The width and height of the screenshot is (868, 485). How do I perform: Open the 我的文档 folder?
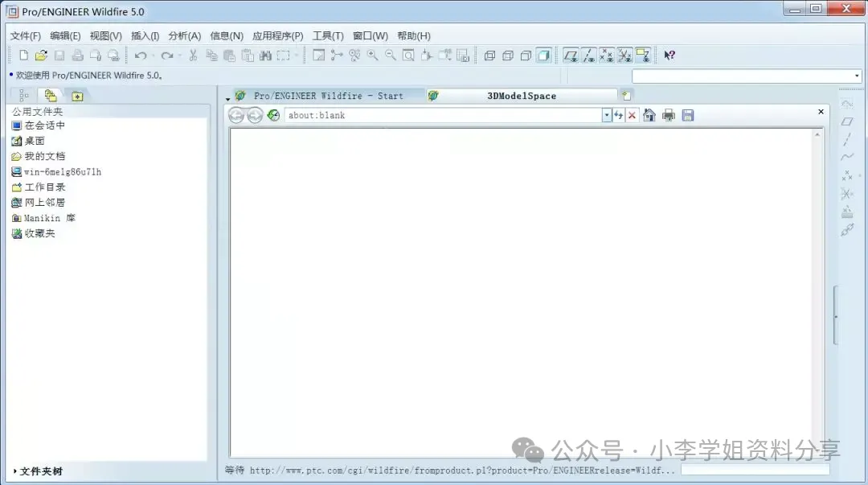[39, 156]
